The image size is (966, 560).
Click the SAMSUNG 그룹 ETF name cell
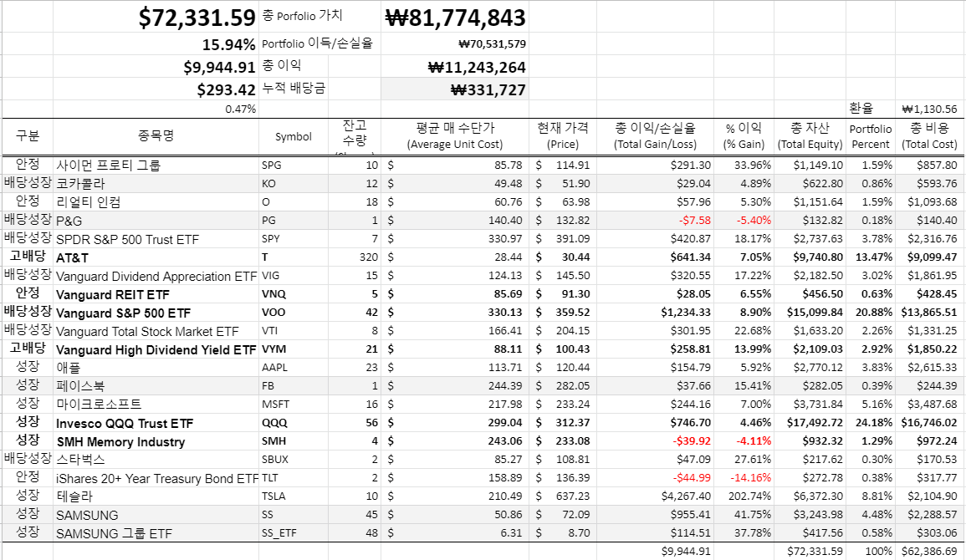click(156, 533)
